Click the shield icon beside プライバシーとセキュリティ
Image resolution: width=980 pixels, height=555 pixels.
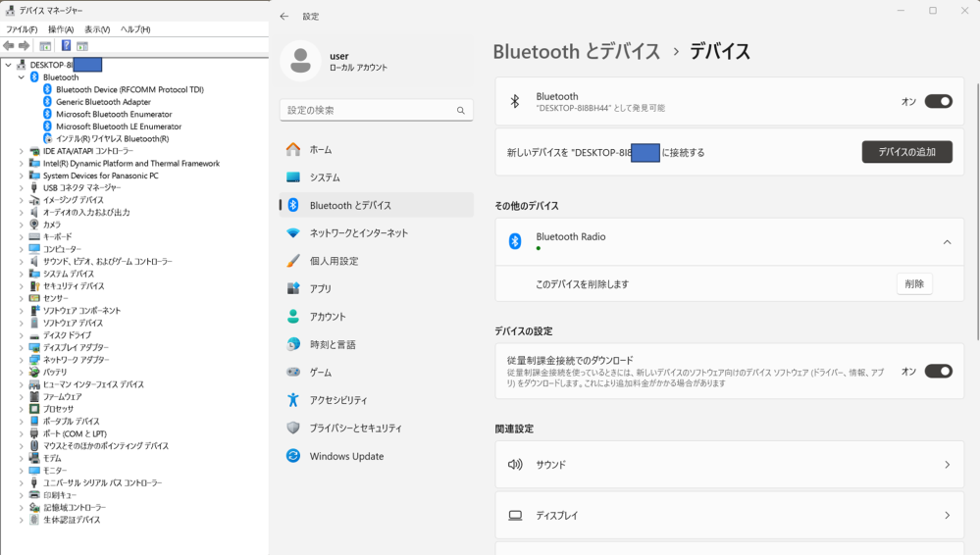pyautogui.click(x=293, y=428)
